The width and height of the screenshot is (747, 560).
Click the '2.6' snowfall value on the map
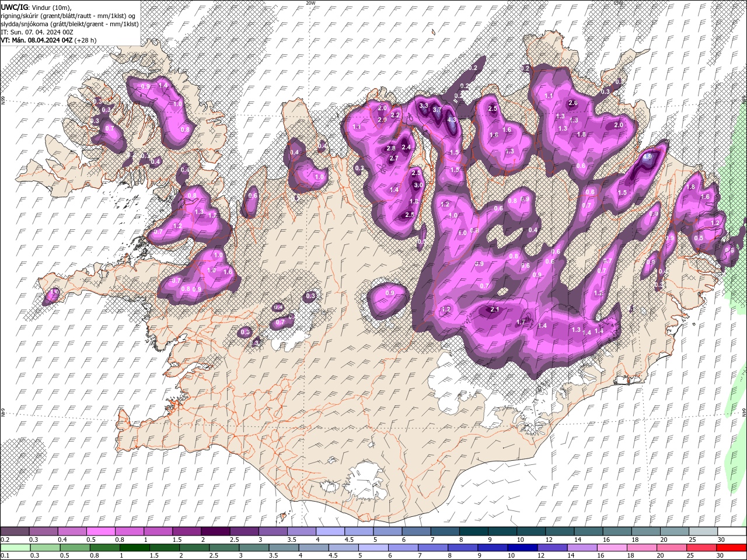573,103
